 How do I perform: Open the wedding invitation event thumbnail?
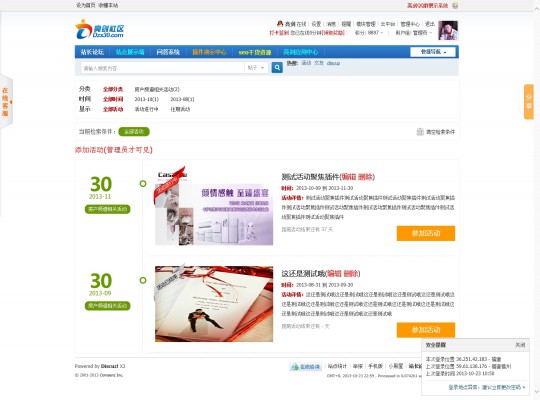214,304
